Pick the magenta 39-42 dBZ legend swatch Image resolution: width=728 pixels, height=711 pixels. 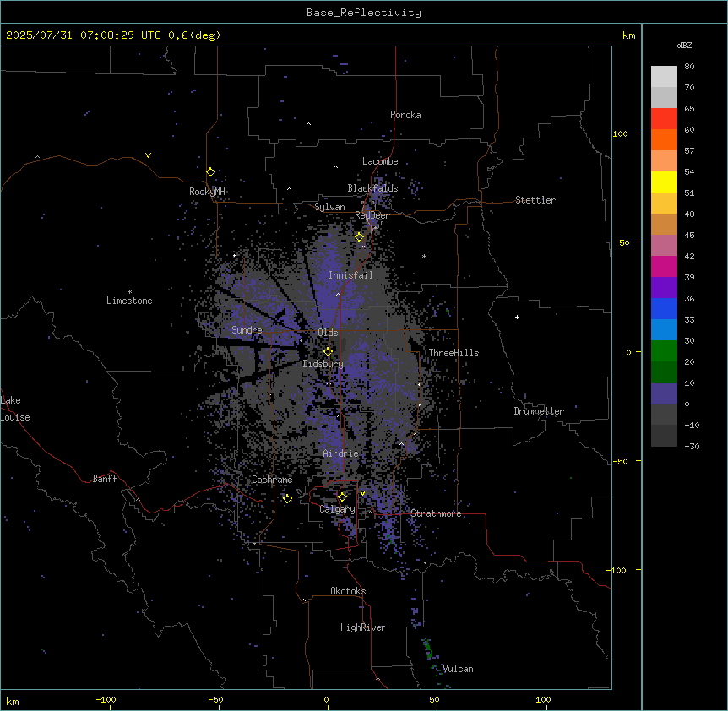point(664,266)
